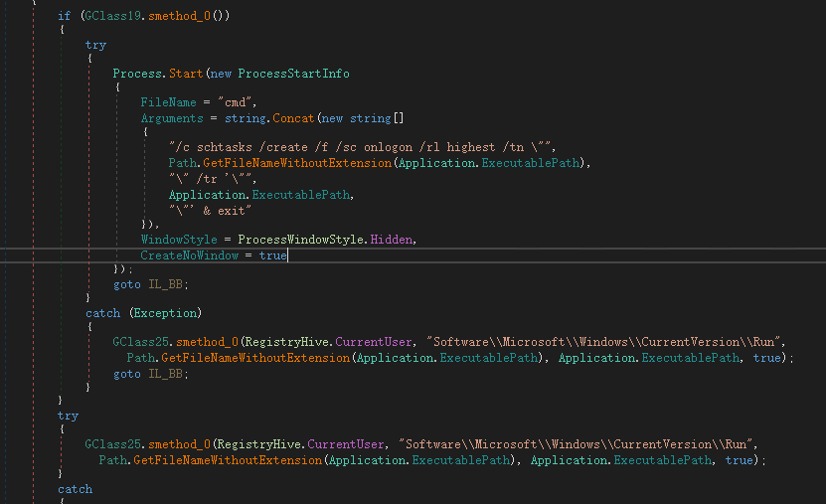Select the ProcessWindowStyle enum name
Screen dimensions: 826x504
[x=301, y=240]
